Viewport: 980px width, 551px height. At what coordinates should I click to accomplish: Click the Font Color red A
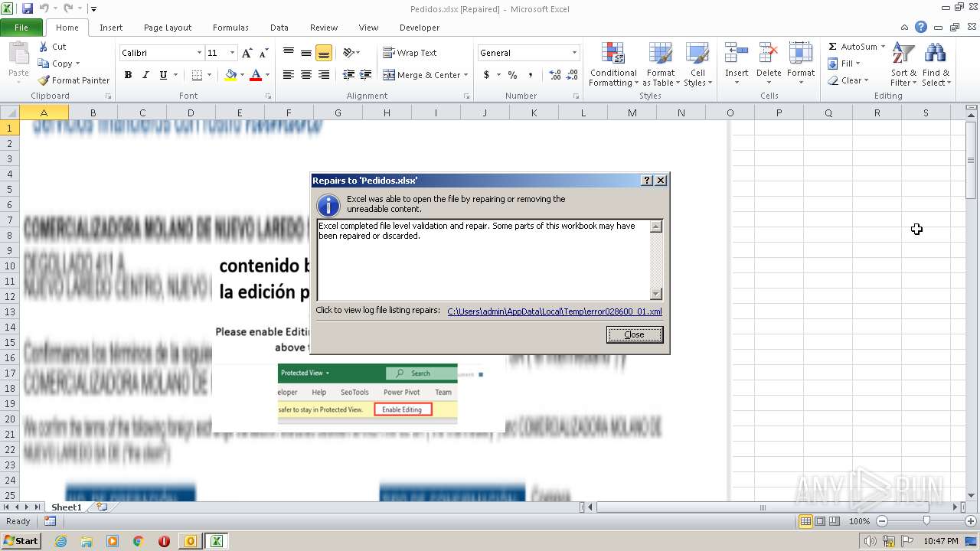(256, 75)
